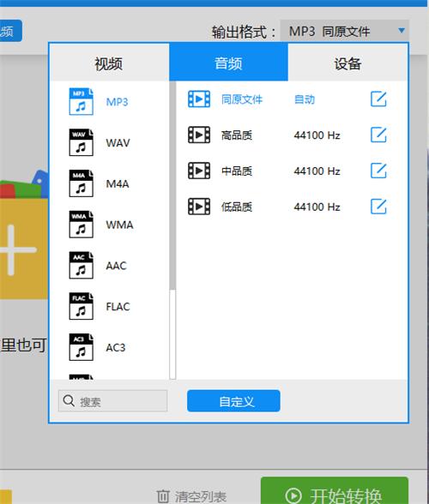Screen dimensions: 429x504
Task: Click the green 开始转换 button
Action: (x=335, y=491)
